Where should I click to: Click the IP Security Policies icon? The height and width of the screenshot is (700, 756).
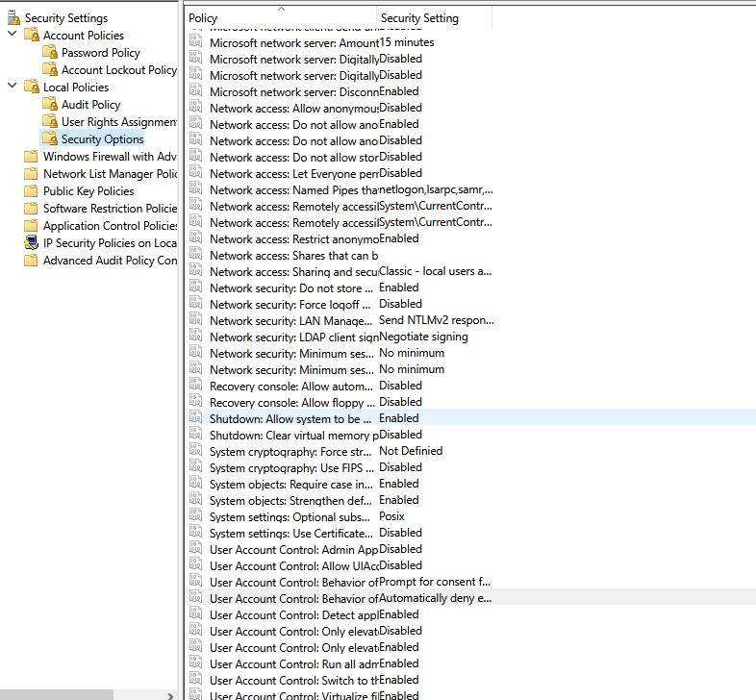[x=32, y=243]
